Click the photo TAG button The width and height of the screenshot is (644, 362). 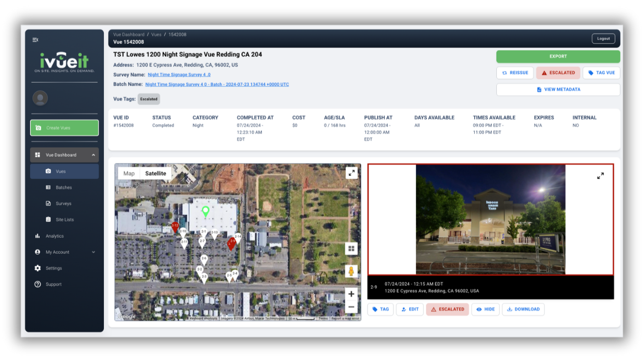coord(380,309)
